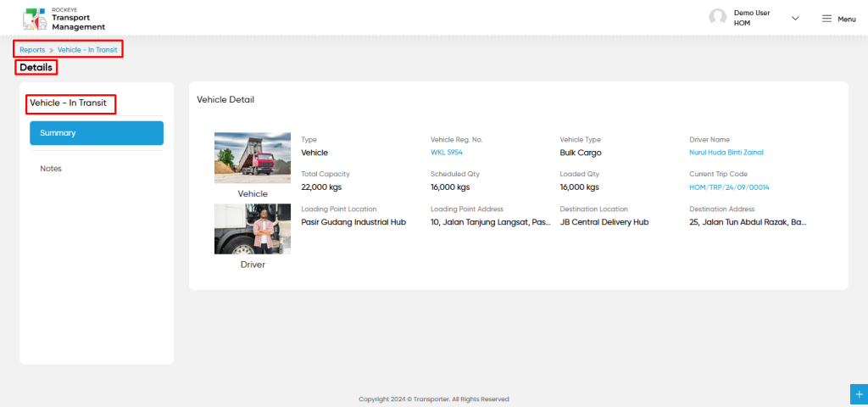Click the dump truck vehicle thumbnail
The width and height of the screenshot is (868, 407).
[x=253, y=158]
